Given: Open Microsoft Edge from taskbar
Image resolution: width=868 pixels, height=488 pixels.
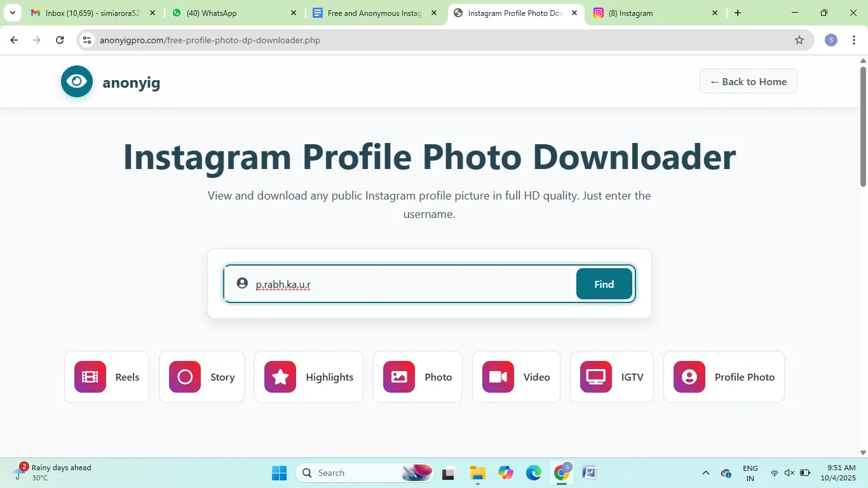Looking at the screenshot, I should click(x=534, y=473).
